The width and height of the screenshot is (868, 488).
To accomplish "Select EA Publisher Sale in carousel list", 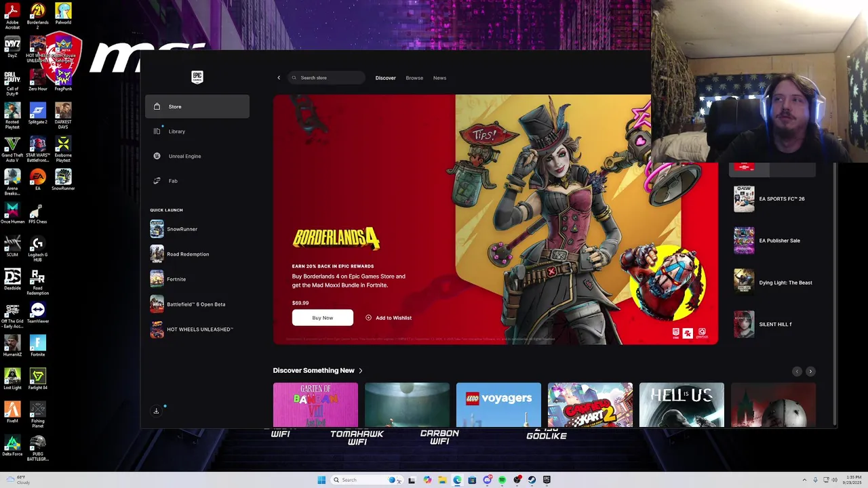I will click(x=773, y=241).
